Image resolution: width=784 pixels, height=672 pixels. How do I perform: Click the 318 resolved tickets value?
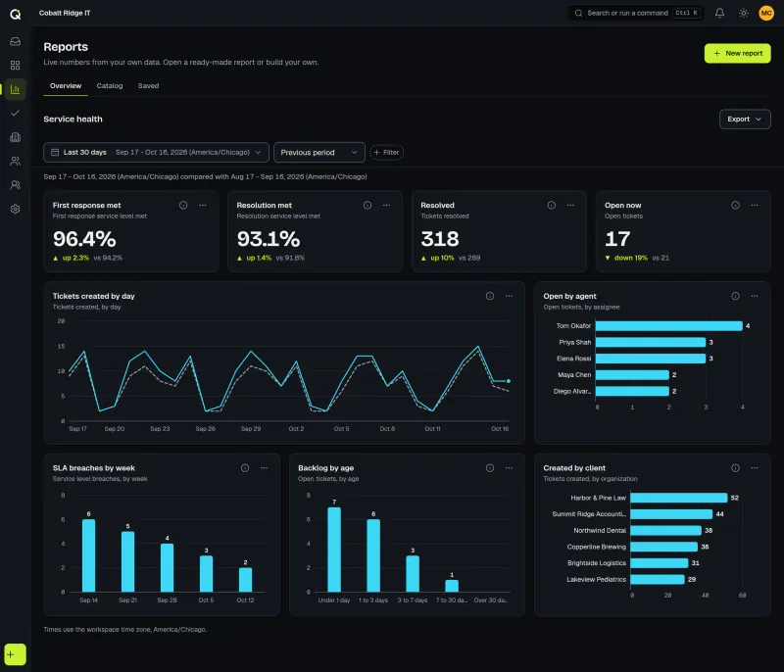(439, 239)
